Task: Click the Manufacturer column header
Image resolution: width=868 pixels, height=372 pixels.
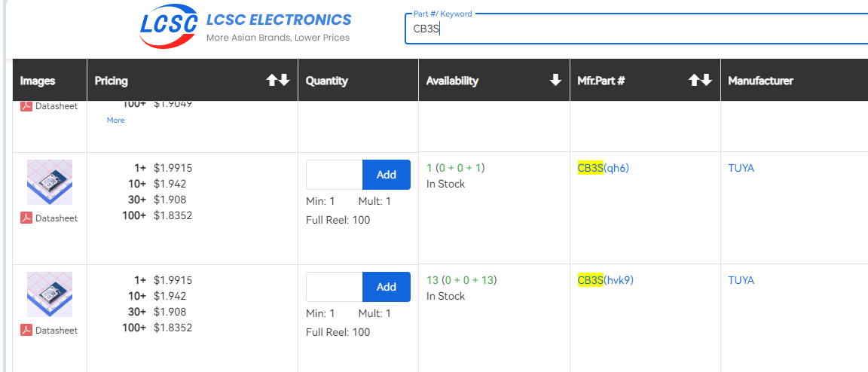Action: [760, 81]
